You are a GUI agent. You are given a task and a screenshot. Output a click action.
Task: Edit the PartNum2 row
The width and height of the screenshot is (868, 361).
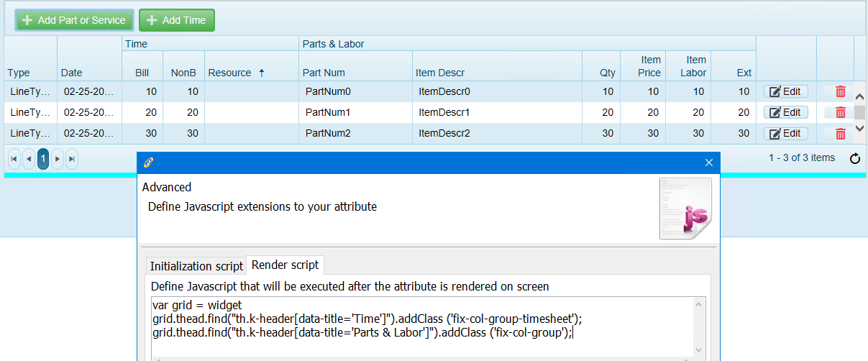pyautogui.click(x=785, y=133)
